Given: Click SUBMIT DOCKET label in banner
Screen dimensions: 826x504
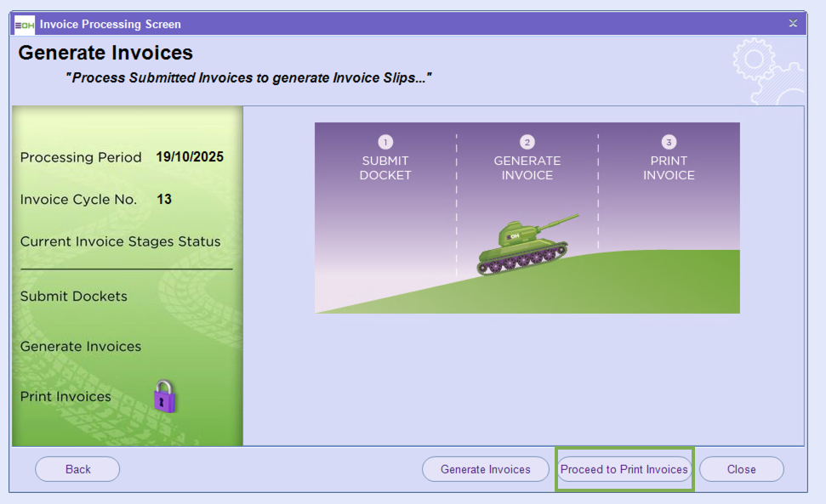Looking at the screenshot, I should pos(385,168).
